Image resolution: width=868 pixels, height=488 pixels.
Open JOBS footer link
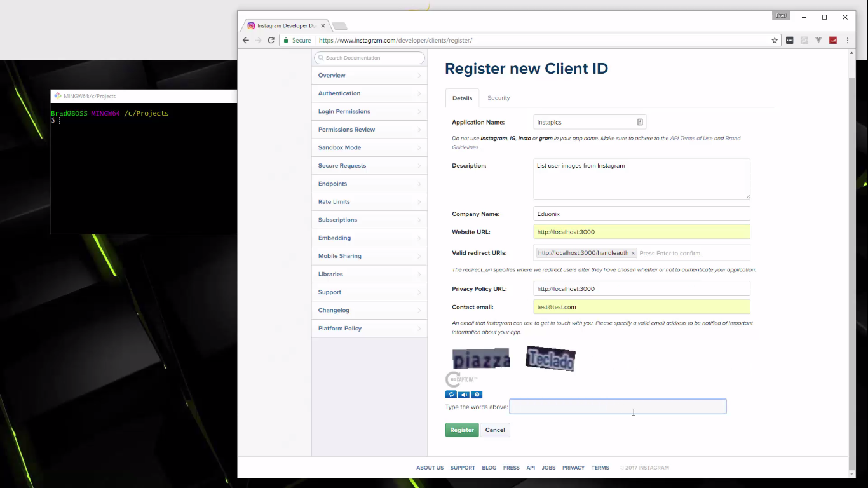[549, 468]
